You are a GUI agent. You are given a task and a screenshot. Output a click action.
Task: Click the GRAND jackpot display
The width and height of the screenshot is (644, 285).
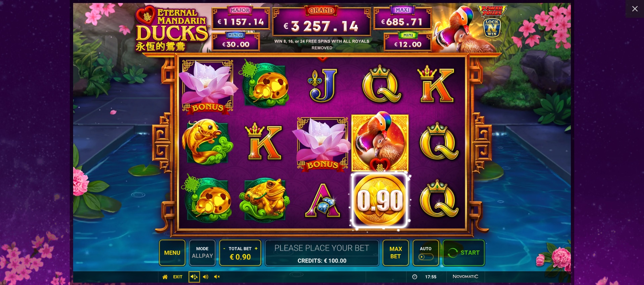tap(321, 22)
